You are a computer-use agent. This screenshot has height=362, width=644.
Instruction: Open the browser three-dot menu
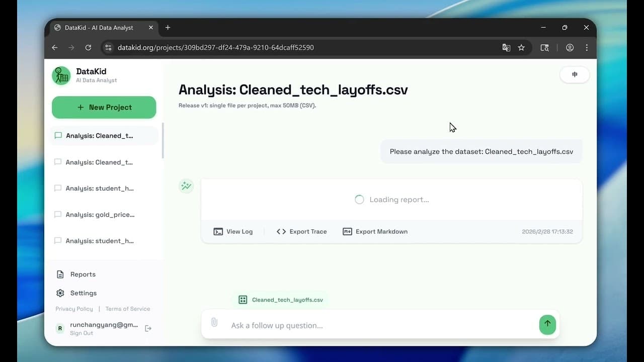[587, 47]
